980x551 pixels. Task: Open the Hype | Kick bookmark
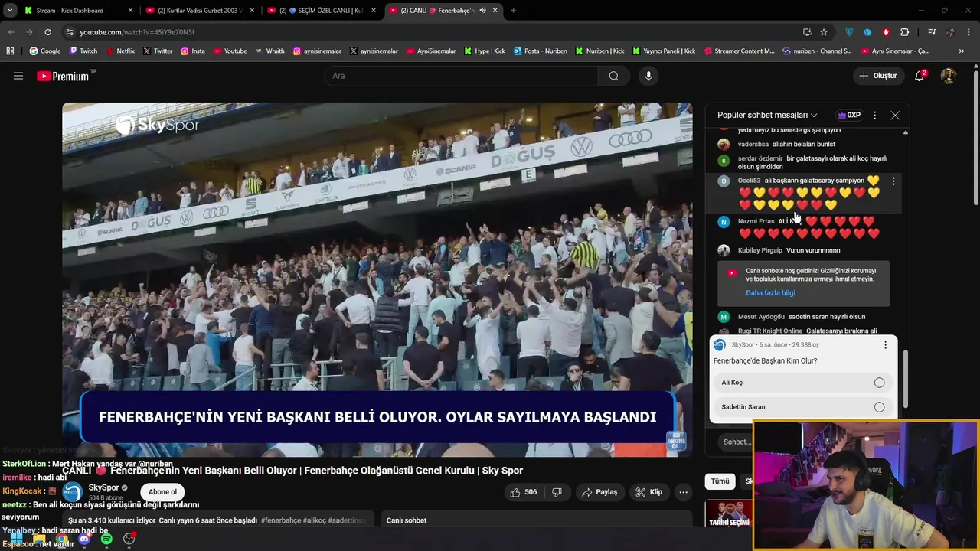point(485,51)
